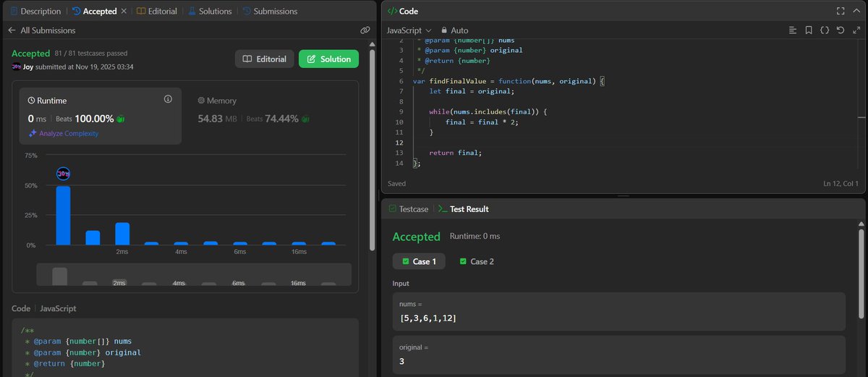Click the gray Editorial button
868x377 pixels.
coord(264,59)
